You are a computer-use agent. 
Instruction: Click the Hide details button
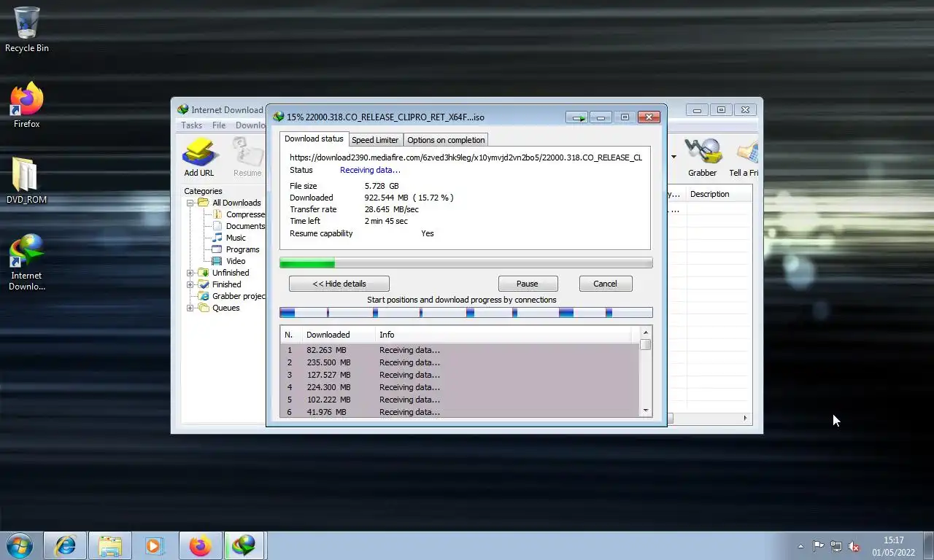point(339,284)
